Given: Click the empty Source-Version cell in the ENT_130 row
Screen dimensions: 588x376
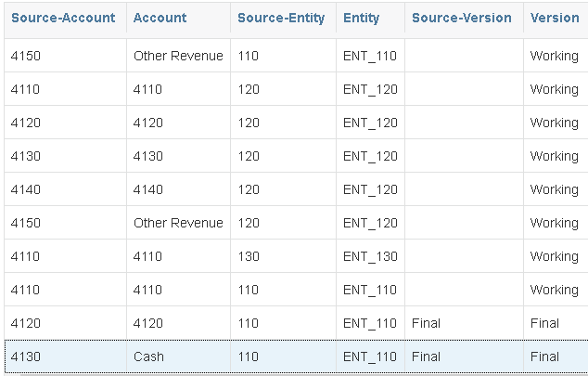Looking at the screenshot, I should 463,256.
